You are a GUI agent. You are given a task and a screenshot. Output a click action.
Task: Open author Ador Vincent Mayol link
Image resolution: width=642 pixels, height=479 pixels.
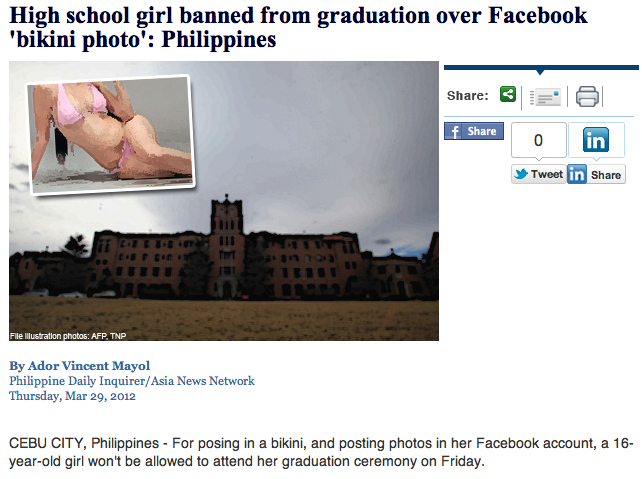pyautogui.click(x=79, y=365)
